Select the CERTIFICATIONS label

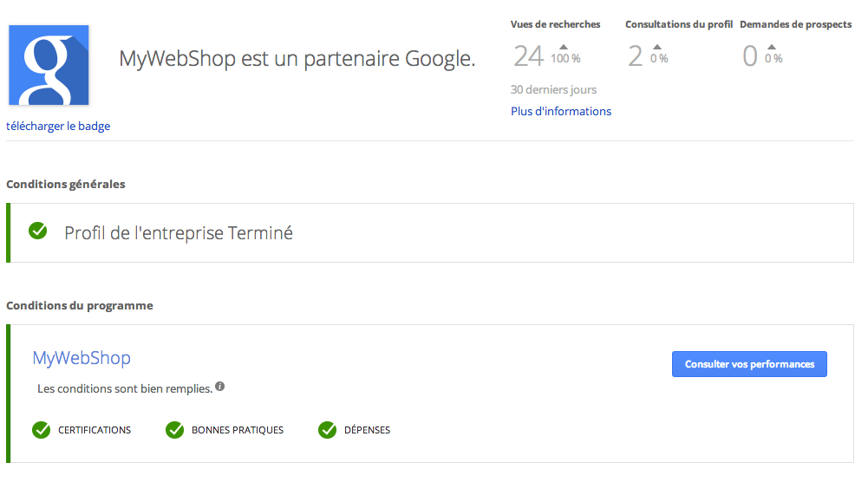pos(95,430)
